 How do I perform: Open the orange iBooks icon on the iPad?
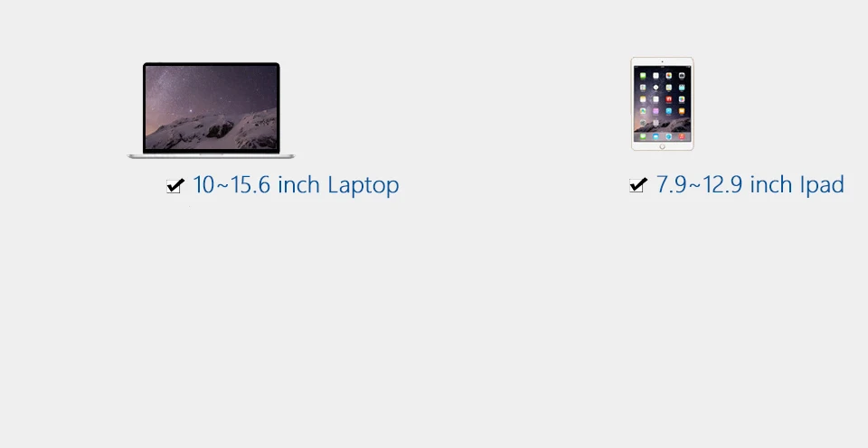[x=682, y=110]
